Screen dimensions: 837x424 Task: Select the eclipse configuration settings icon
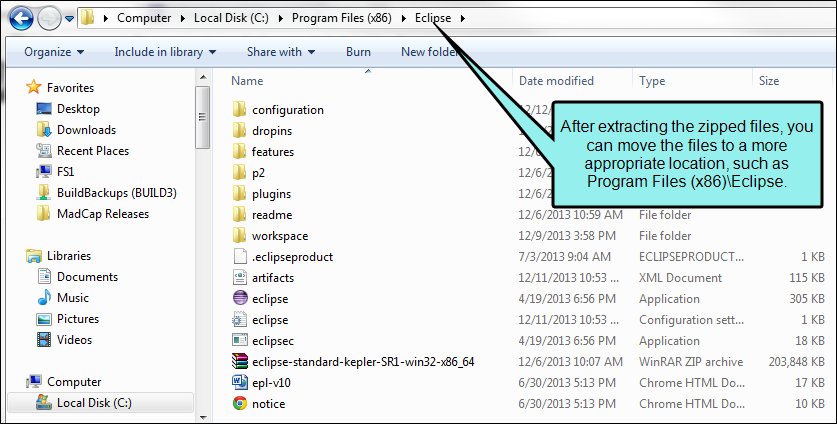click(240, 319)
